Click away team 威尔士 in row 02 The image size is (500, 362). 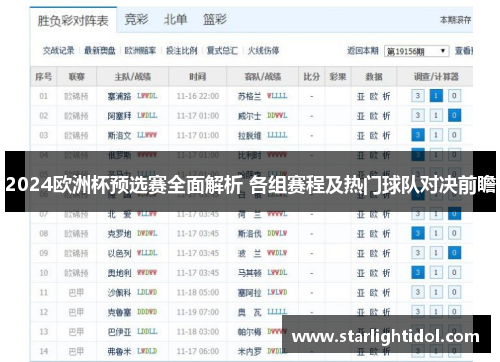coord(249,116)
